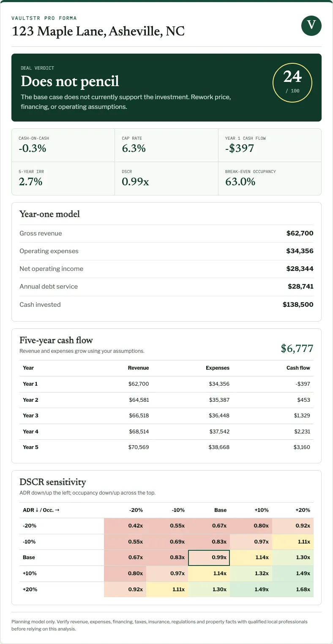Select the 5-Year IRR 2.7% metric
Viewport: 333px width, 644px height.
[63, 179]
